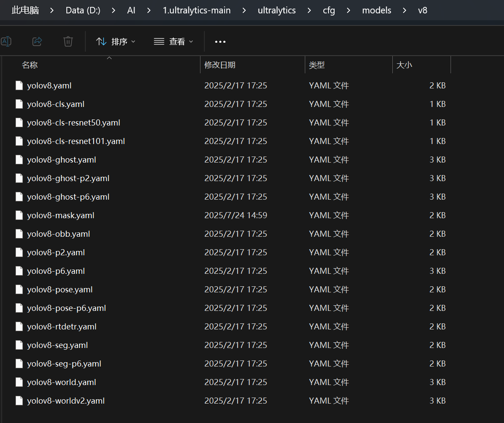Image resolution: width=504 pixels, height=423 pixels.
Task: Expand chevron after AI breadcrumb
Action: click(149, 10)
